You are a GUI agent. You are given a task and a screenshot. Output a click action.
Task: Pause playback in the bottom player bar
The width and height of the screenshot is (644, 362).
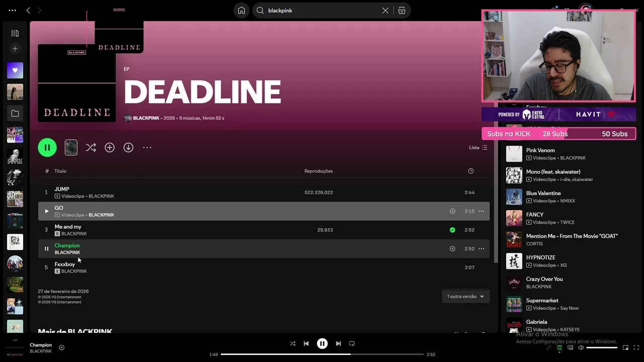pyautogui.click(x=322, y=343)
